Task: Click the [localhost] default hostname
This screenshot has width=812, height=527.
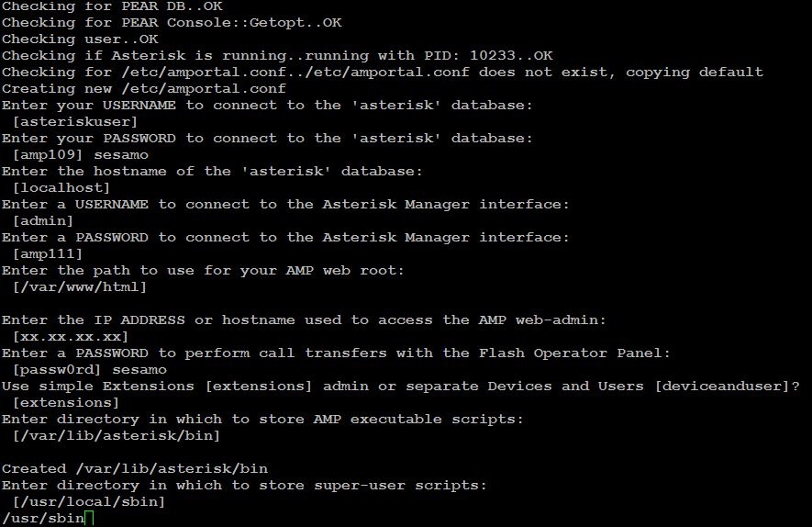Action: click(x=61, y=188)
